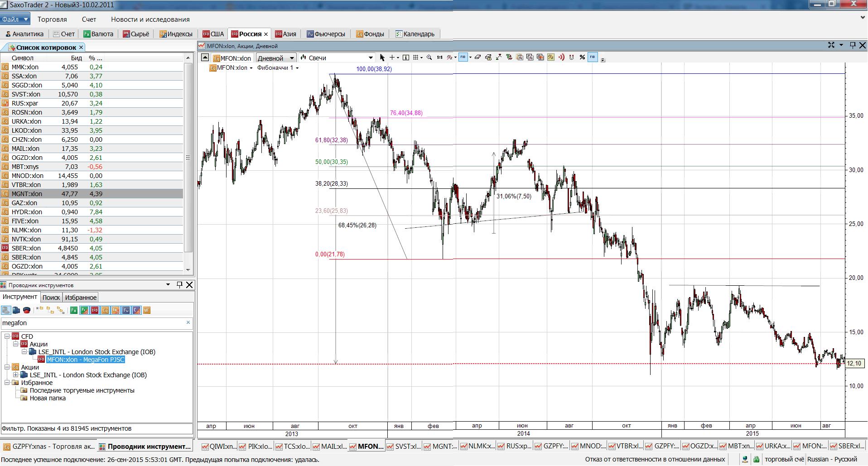Toggle the Co contract options filter

(x=136, y=310)
